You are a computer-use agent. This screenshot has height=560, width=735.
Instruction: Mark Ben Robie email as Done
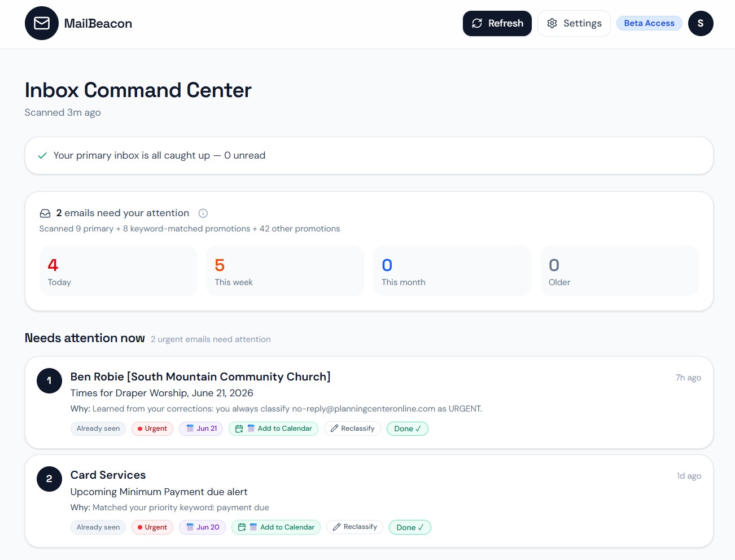click(x=408, y=428)
